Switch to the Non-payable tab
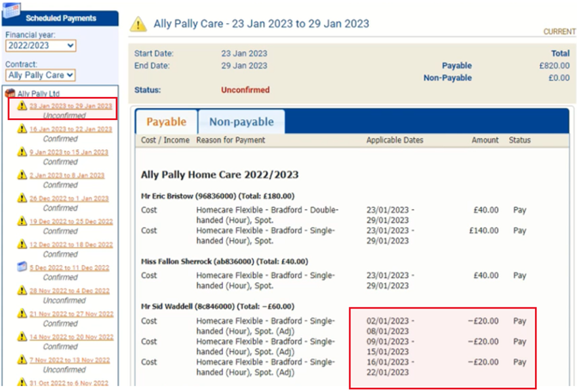577x392 pixels. pos(241,122)
